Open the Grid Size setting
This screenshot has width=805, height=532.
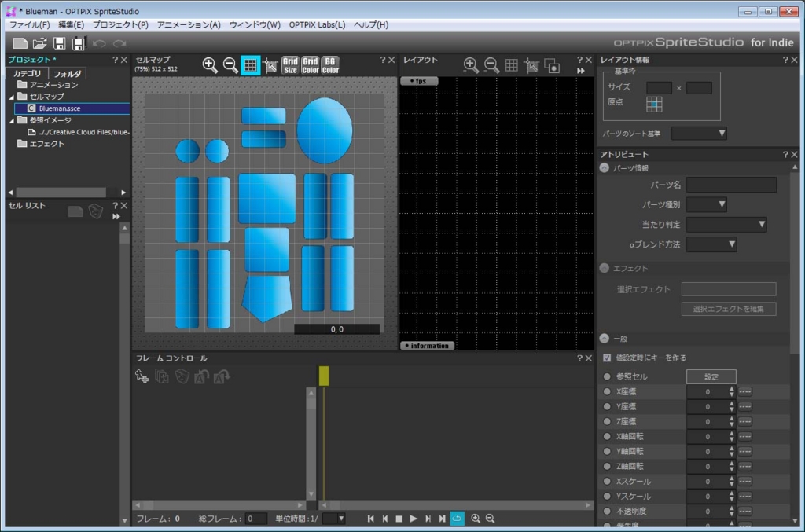click(290, 65)
